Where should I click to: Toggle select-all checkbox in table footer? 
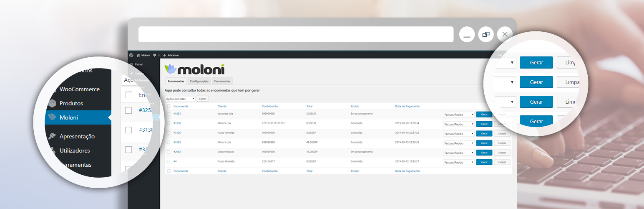click(169, 171)
